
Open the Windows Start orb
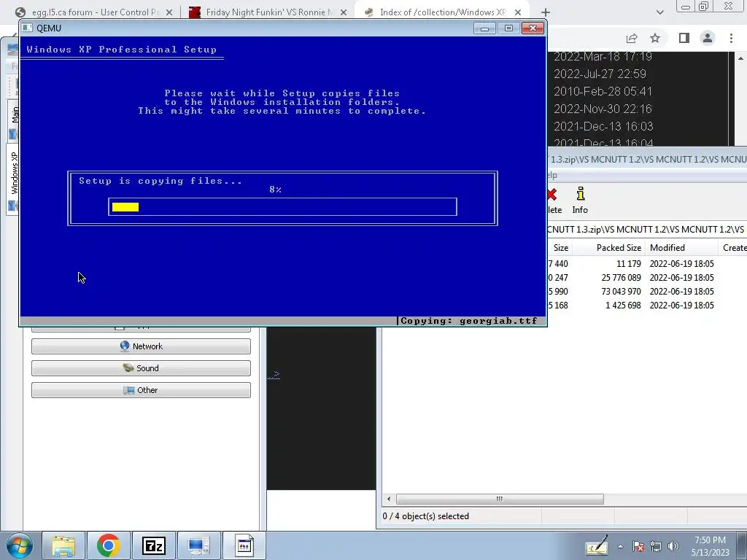tap(20, 545)
